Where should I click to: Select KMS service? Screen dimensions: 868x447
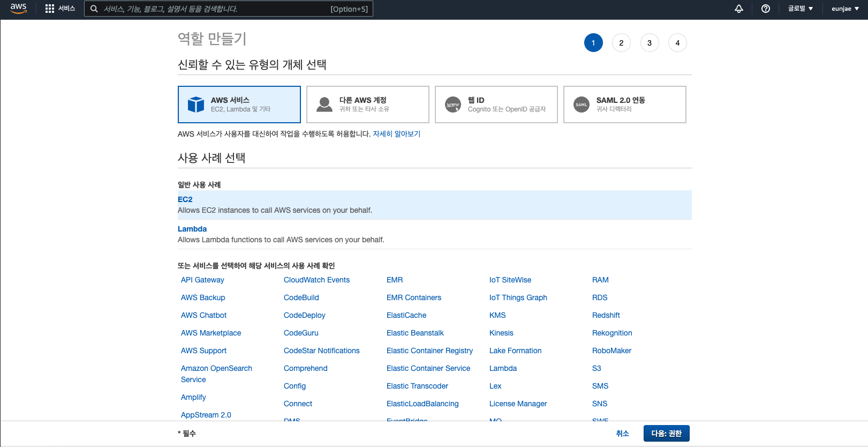[x=497, y=315]
